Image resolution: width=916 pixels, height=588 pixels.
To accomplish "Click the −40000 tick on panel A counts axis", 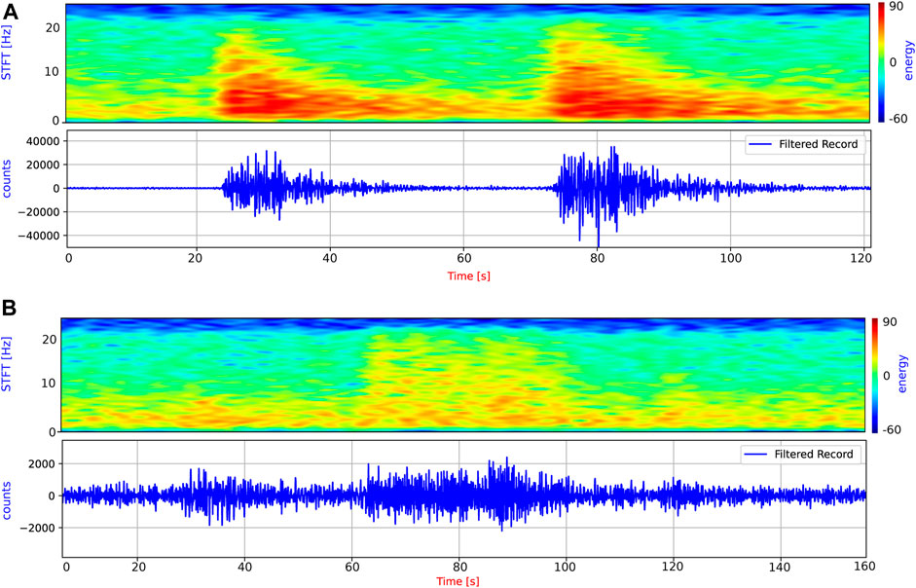I will [39, 236].
